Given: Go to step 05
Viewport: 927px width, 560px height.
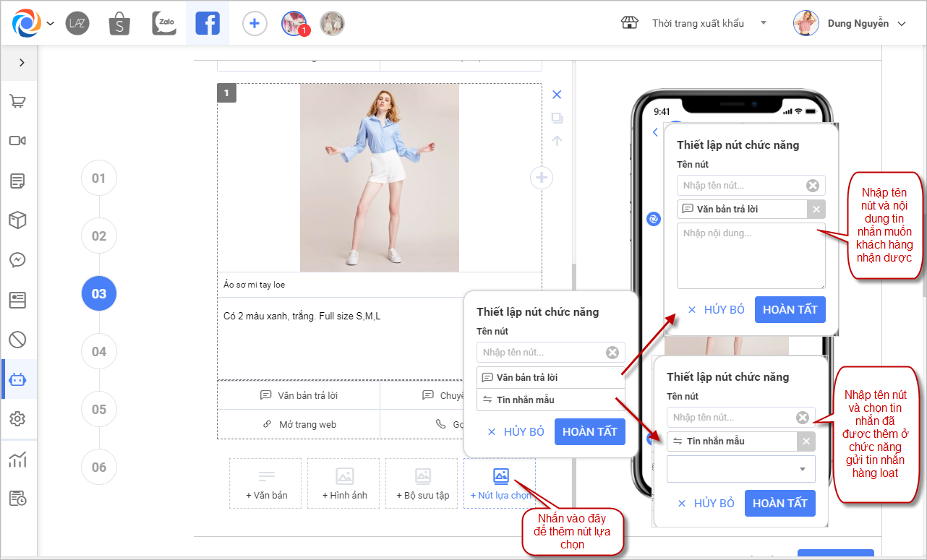Looking at the screenshot, I should click(x=99, y=410).
